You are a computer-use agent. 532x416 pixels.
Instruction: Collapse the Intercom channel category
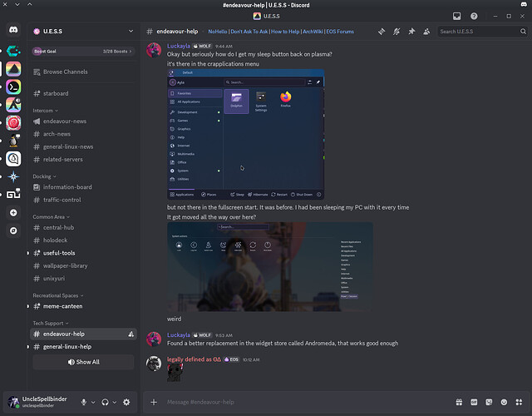tap(44, 110)
